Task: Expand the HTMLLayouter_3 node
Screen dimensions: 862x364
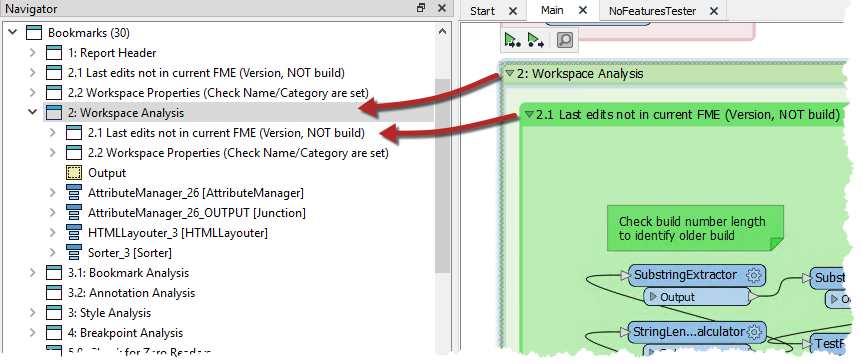Action: 53,233
